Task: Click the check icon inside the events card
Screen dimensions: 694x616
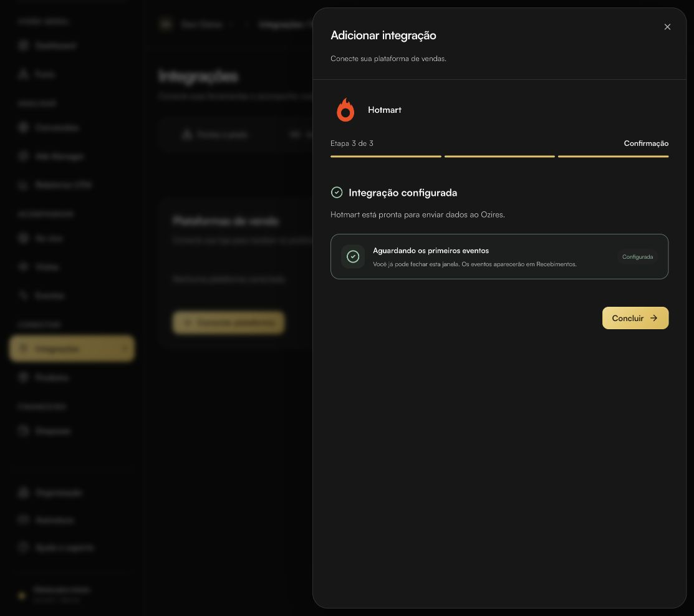Action: [353, 257]
